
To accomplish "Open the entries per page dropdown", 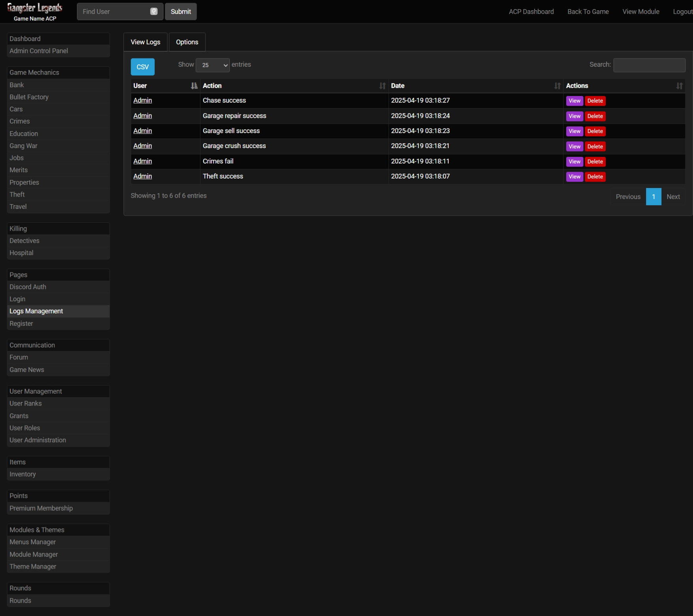I will (x=212, y=65).
